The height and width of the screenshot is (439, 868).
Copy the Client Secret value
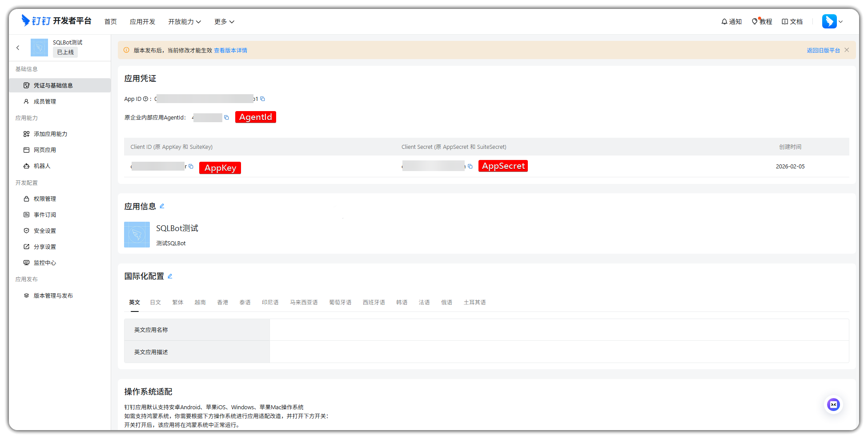pos(470,167)
